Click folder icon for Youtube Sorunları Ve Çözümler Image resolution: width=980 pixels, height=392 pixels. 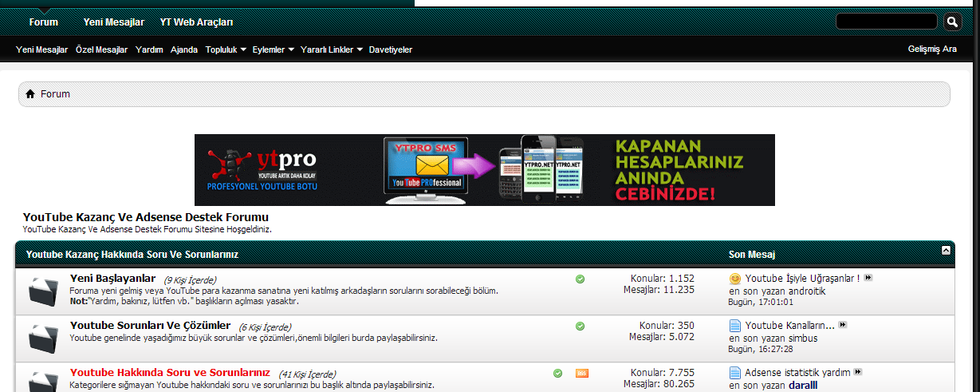(x=43, y=339)
